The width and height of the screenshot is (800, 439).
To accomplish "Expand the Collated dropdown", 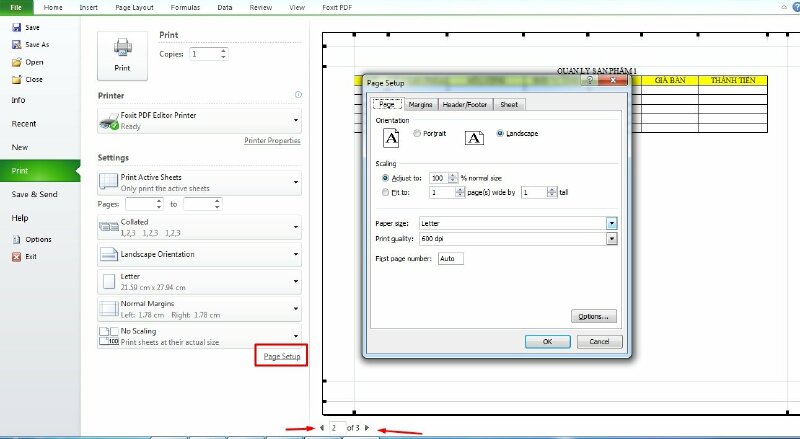I will [296, 227].
